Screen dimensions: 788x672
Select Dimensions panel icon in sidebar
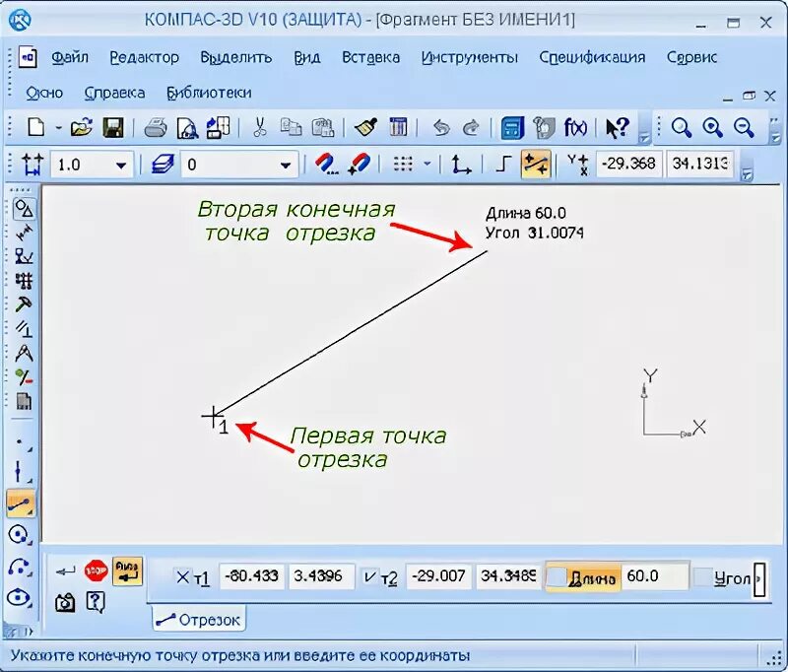click(23, 233)
